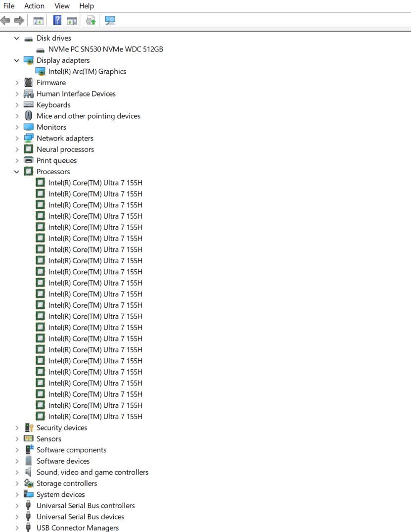
Task: Click the Mice and pointing devices icon
Action: [x=29, y=116]
